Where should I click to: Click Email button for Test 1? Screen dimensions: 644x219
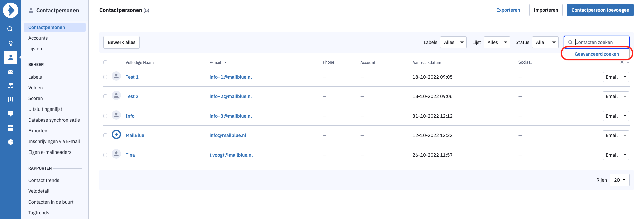tap(611, 77)
